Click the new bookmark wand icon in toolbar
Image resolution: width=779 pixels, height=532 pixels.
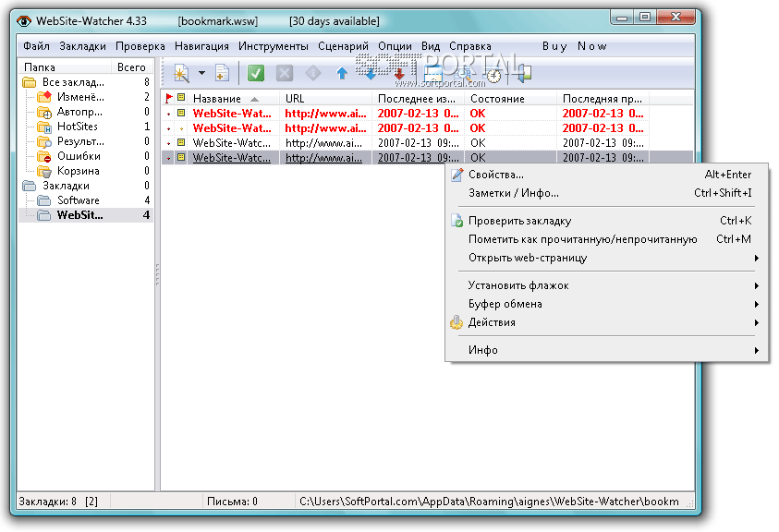click(181, 74)
